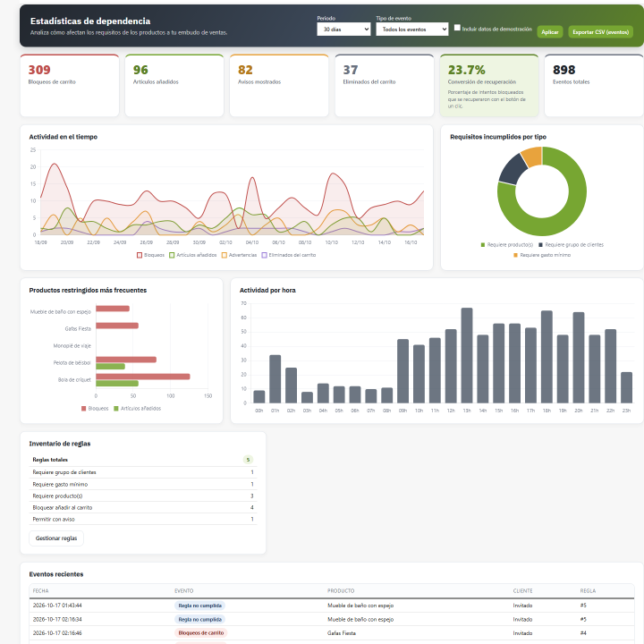644x644 pixels.
Task: Click the 'Requiere gasto mínimo' inventory row
Action: coord(143,484)
